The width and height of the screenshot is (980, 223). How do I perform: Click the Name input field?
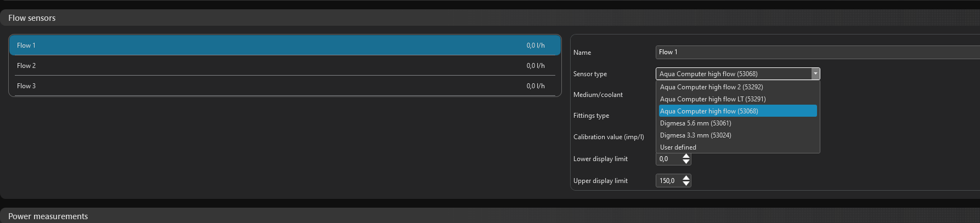tap(818, 52)
